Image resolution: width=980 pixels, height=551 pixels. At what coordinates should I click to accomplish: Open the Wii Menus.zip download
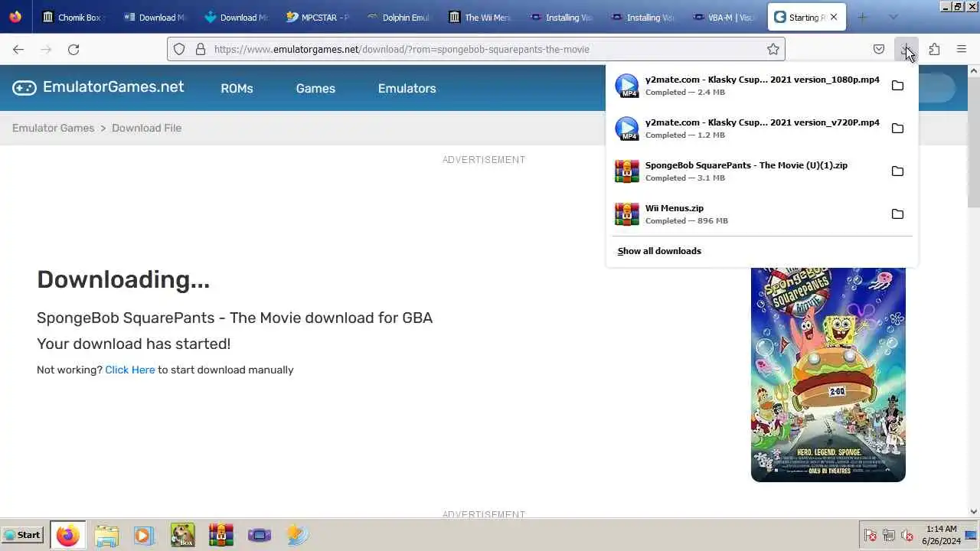(747, 214)
